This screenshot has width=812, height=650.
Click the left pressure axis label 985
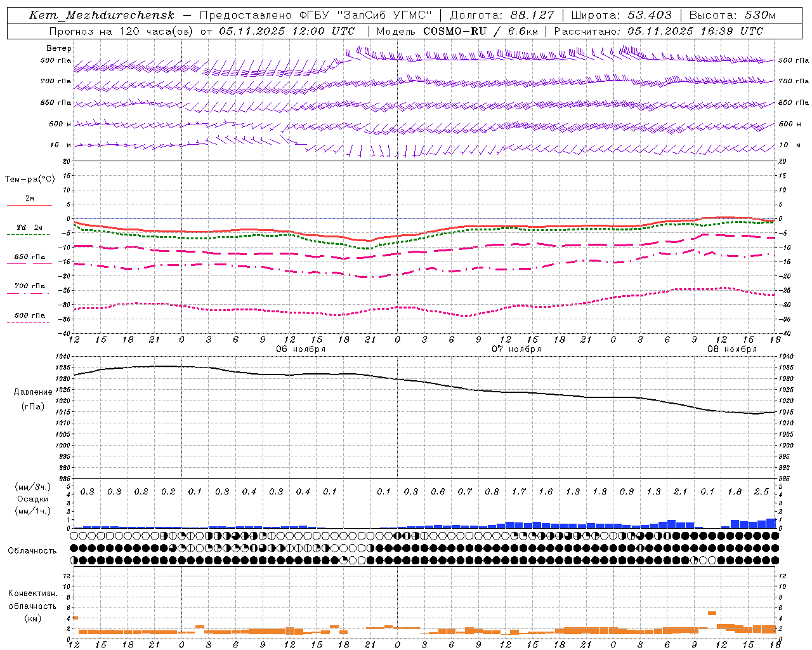(64, 478)
